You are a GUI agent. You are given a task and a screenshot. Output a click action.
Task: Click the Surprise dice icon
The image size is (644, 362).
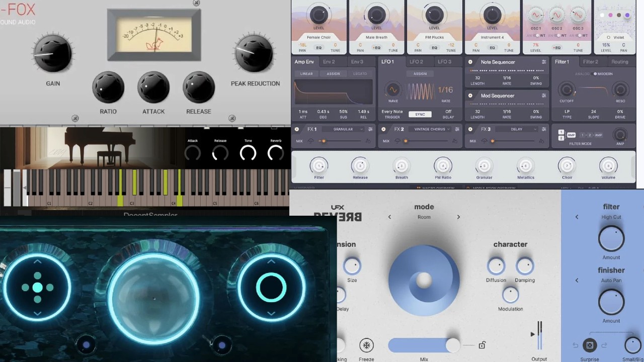(590, 345)
